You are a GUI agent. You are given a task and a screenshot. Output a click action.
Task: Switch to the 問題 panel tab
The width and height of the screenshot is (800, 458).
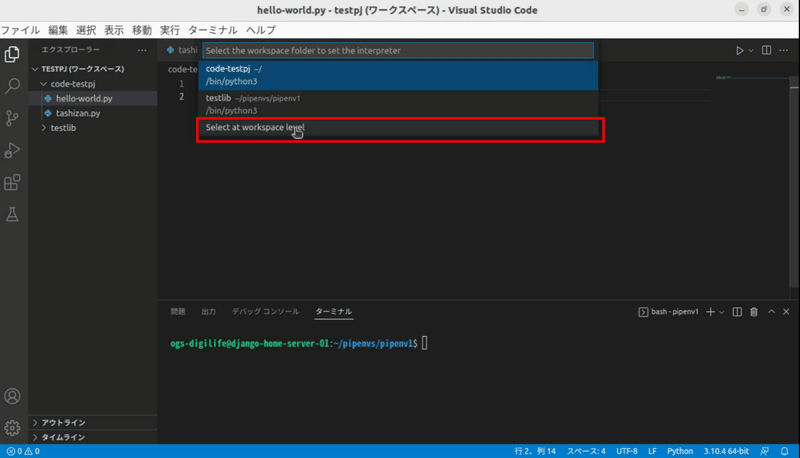(x=178, y=312)
